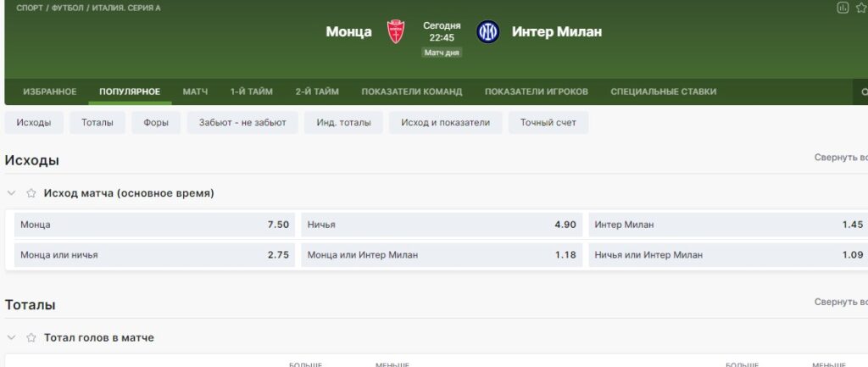Filter by 'Точный счет' chip

click(548, 123)
